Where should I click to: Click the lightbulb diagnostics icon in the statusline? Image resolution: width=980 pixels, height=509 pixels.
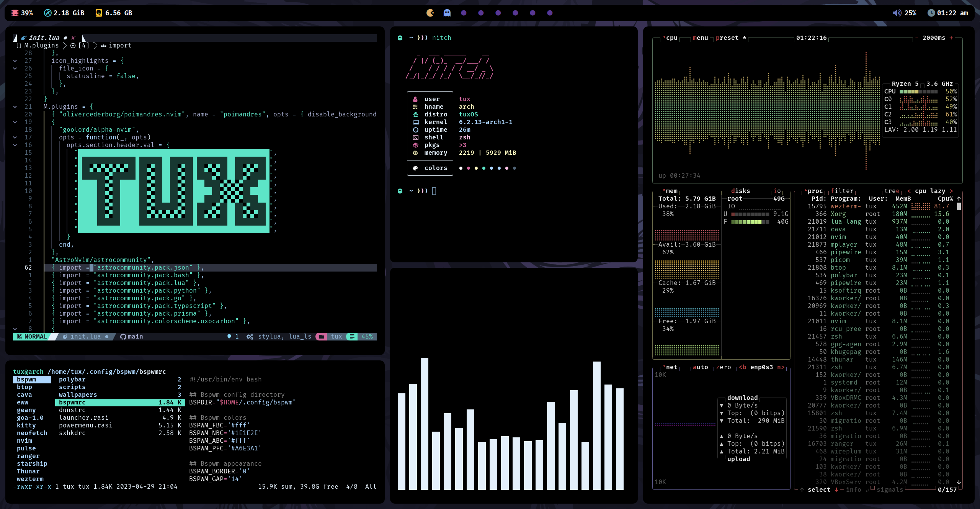(229, 337)
